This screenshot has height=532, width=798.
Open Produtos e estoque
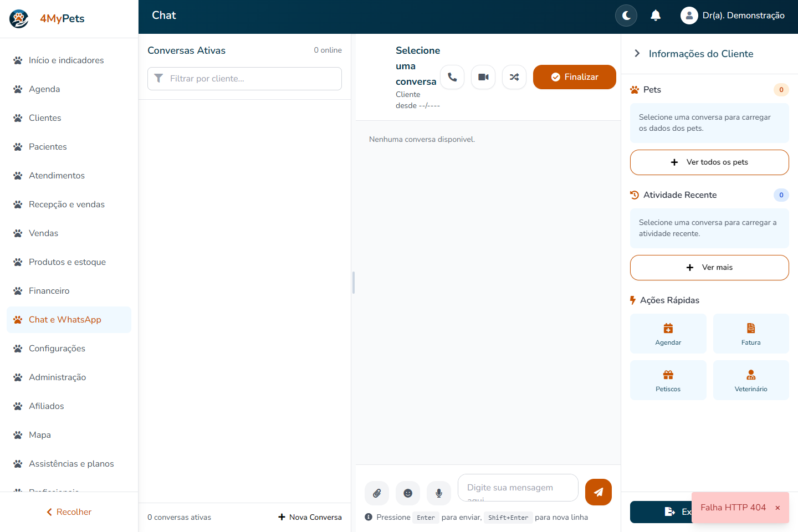[x=69, y=262]
